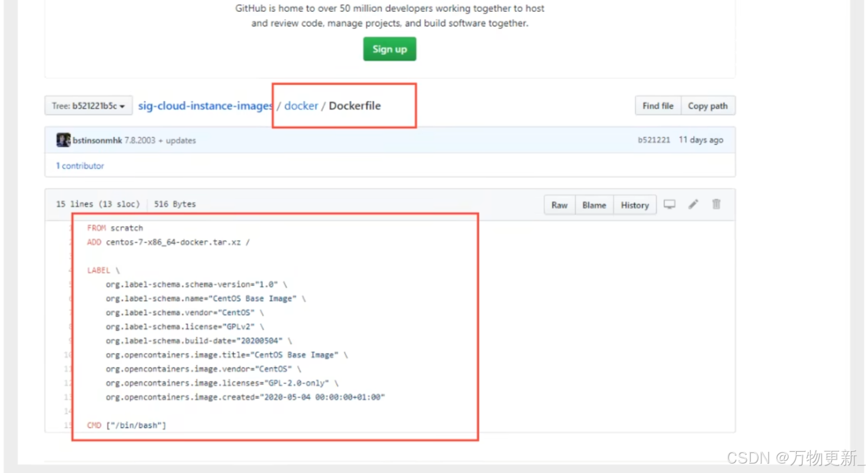Click the FROM scratch code line
The height and width of the screenshot is (473, 868).
[x=115, y=228]
